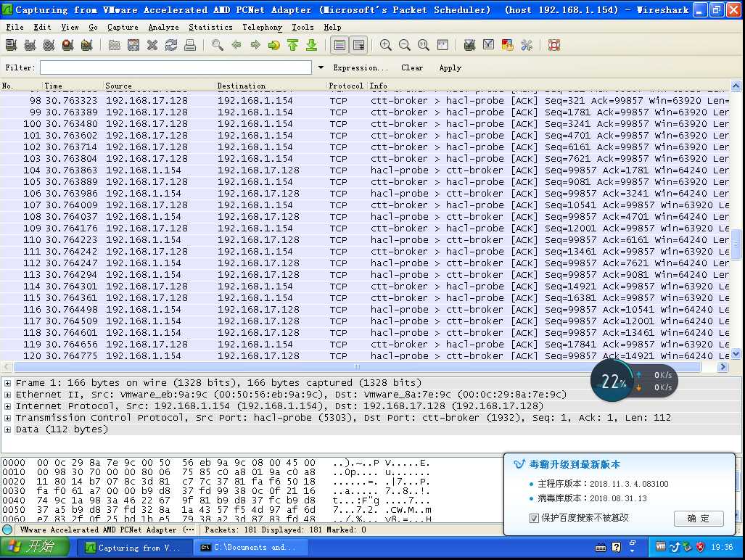Focus the Filter text input
Image resolution: width=745 pixels, height=560 pixels.
(x=176, y=67)
